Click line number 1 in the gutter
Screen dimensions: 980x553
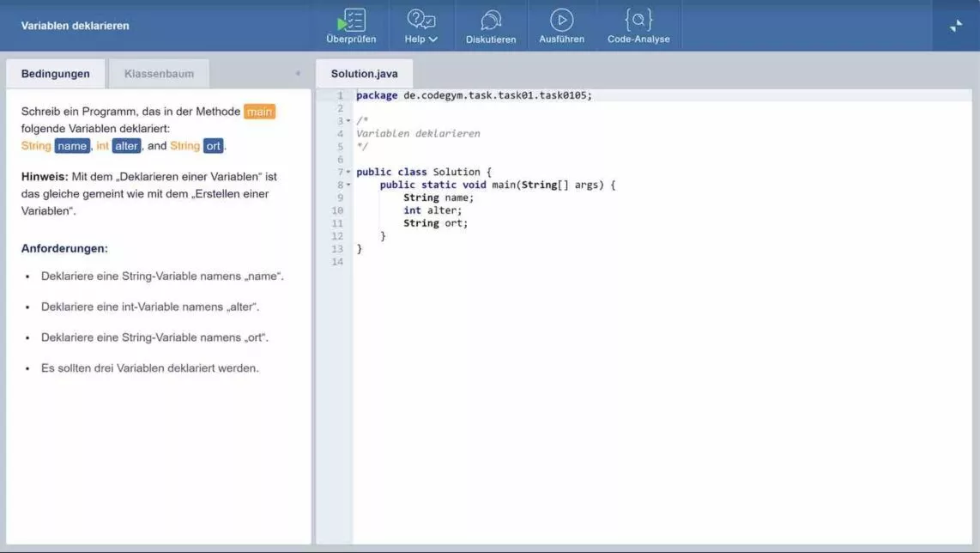coord(340,95)
